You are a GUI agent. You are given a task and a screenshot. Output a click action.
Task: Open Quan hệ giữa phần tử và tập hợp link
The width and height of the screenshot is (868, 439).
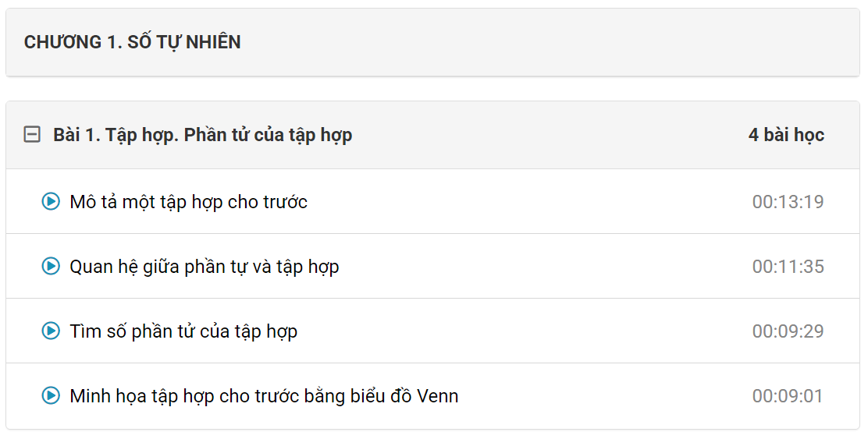click(x=204, y=267)
